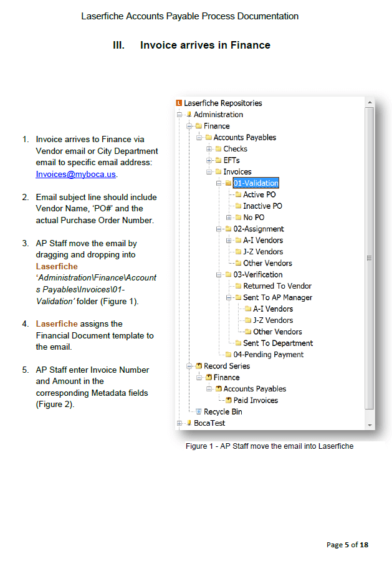Select the Finance folder label under Administration
The width and height of the screenshot is (392, 561).
click(x=216, y=126)
